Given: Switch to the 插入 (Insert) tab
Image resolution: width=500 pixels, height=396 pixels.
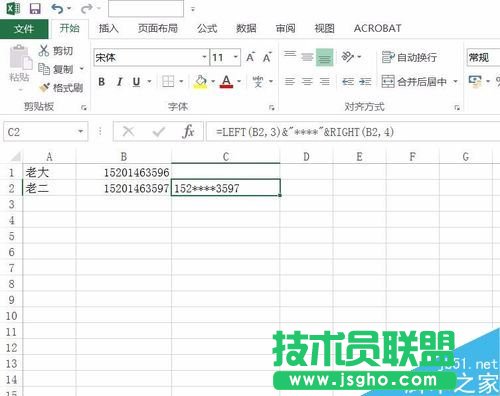Looking at the screenshot, I should (108, 28).
